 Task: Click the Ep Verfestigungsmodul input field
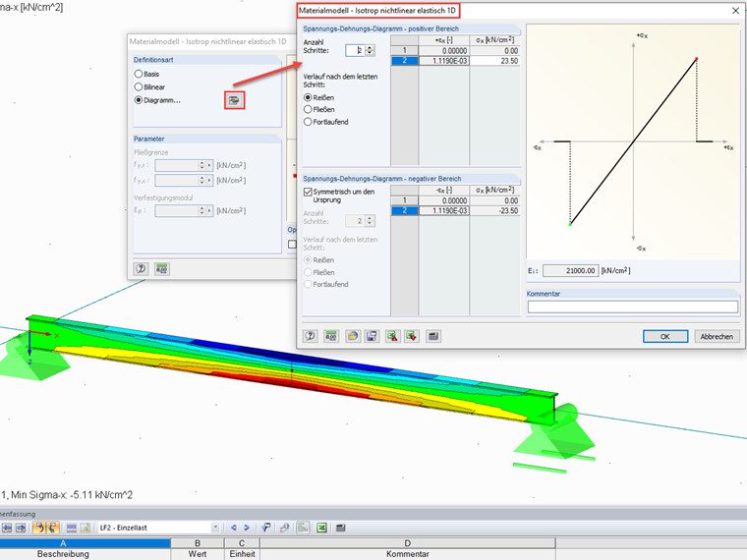pos(176,210)
